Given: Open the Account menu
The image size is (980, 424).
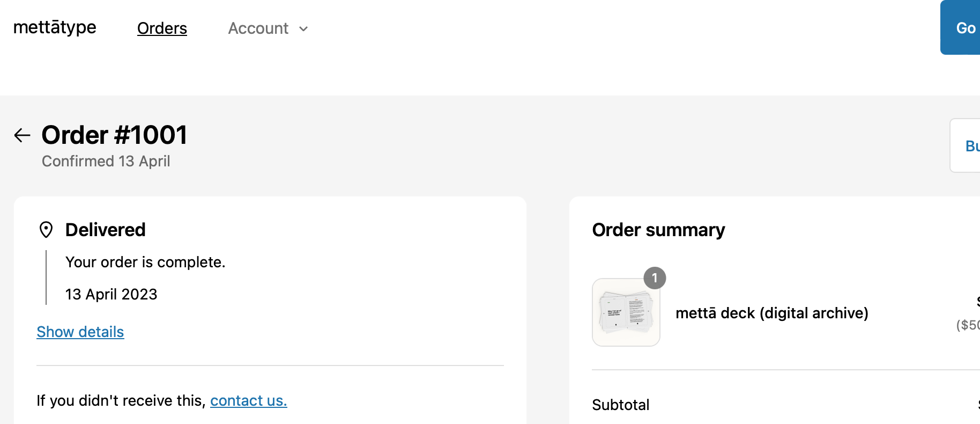Looking at the screenshot, I should (258, 28).
